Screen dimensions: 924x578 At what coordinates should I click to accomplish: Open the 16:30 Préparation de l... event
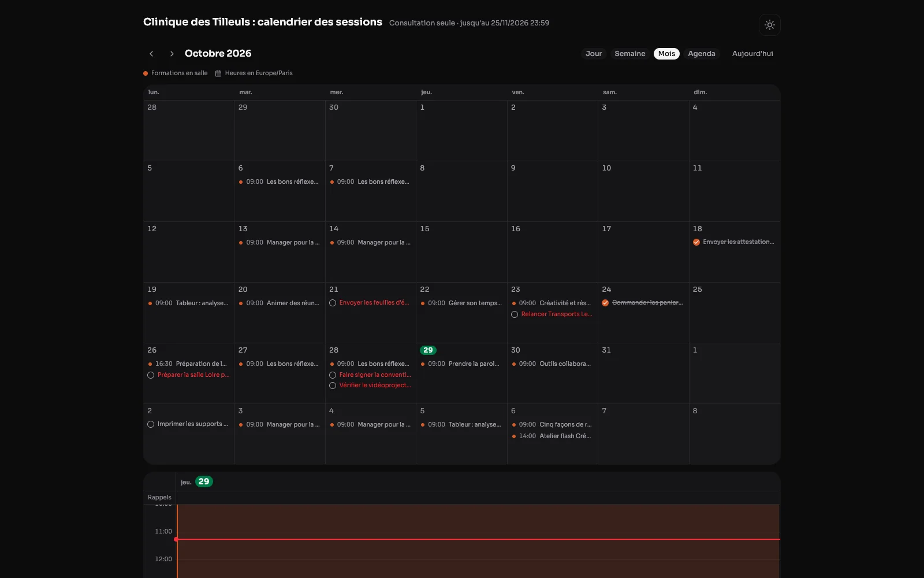(188, 364)
